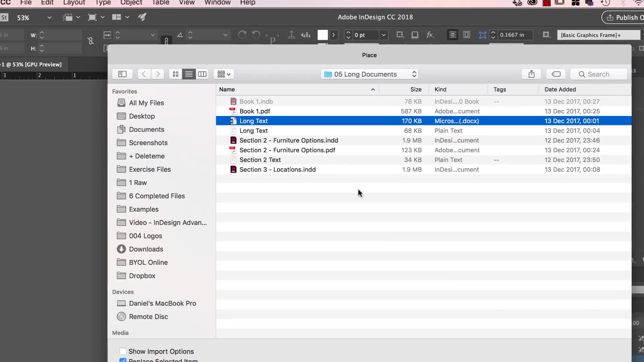Select Section 3 - Locations.indd file
Screen dimensions: 644x362
pos(424,169)
